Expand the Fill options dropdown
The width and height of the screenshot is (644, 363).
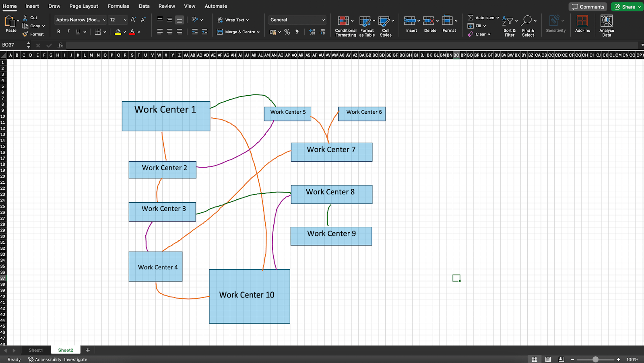coord(485,26)
